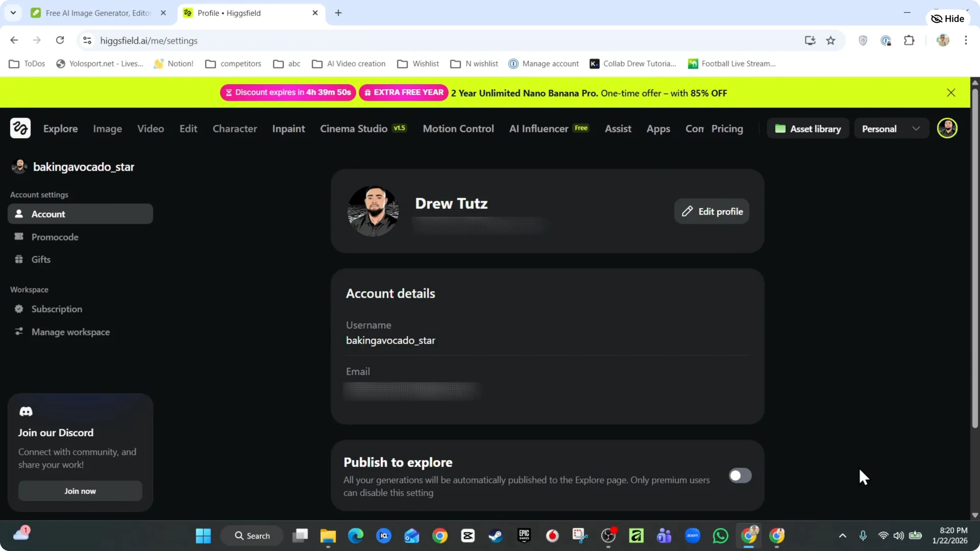Click the Manage workspace icon
The image size is (980, 551).
click(x=19, y=331)
